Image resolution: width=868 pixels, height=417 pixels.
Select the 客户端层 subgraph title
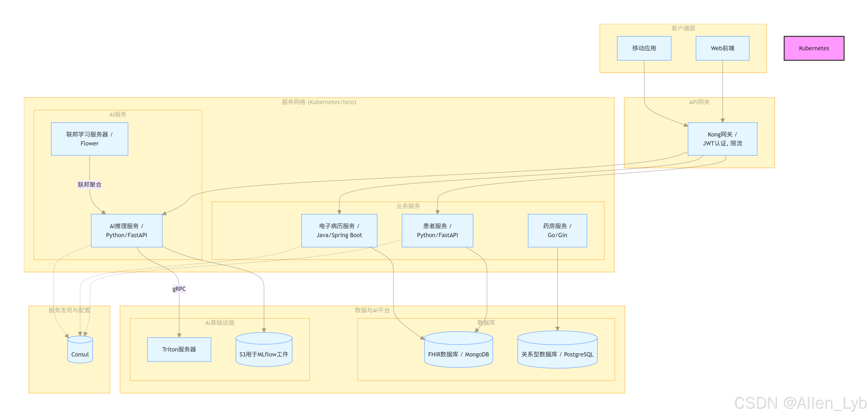click(x=683, y=28)
